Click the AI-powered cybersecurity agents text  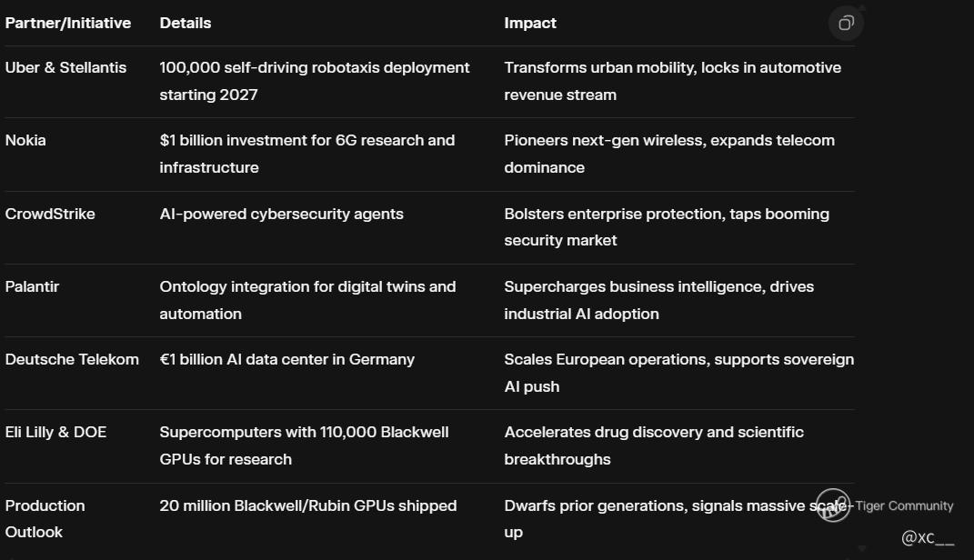coord(281,215)
